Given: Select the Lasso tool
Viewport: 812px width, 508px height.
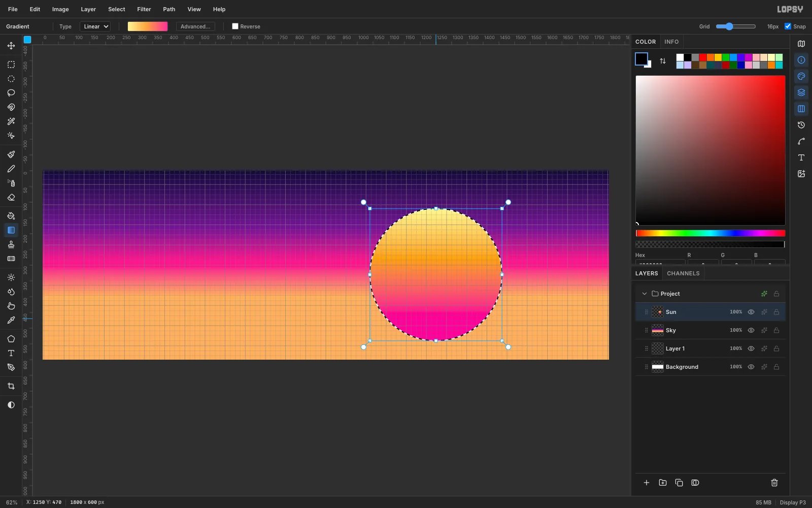Looking at the screenshot, I should pos(11,93).
